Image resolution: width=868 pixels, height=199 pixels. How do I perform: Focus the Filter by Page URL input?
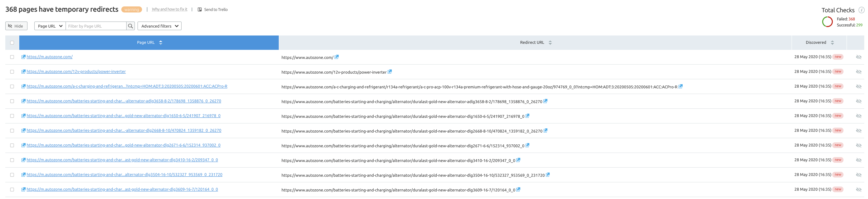click(96, 26)
